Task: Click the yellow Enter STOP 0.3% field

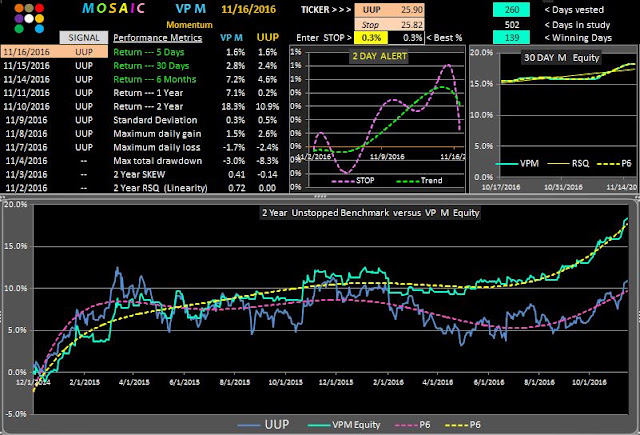Action: point(371,38)
